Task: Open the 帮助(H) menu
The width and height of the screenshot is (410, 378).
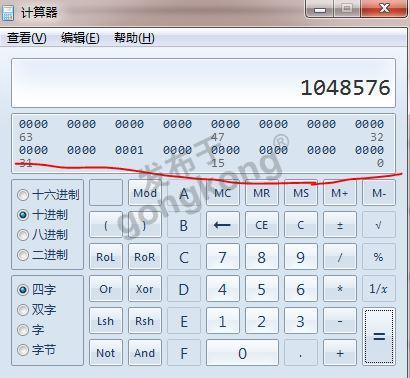Action: (x=134, y=38)
